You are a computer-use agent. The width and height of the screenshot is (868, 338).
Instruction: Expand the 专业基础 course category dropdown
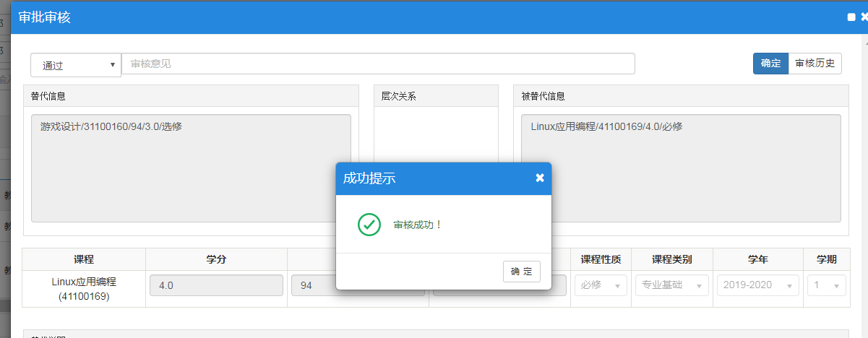(x=671, y=285)
